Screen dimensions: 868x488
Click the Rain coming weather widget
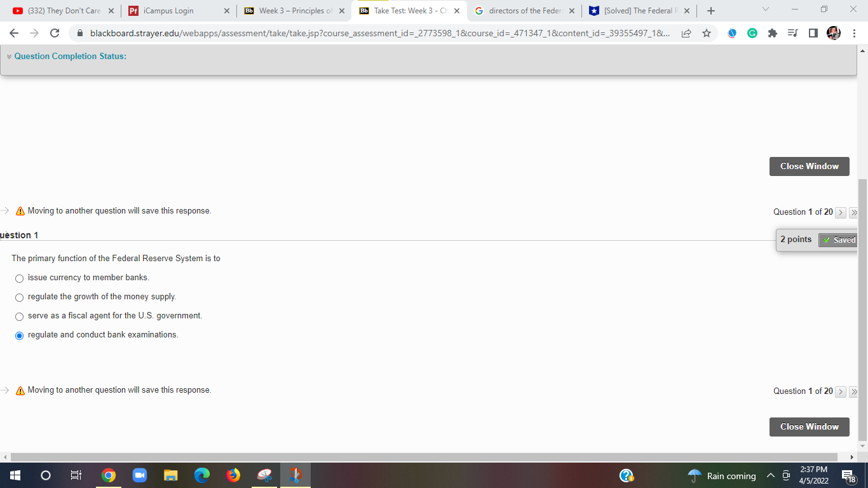[724, 475]
